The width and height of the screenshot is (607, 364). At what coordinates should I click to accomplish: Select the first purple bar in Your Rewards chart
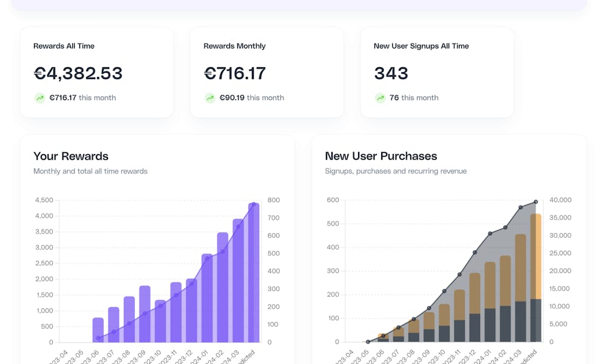click(x=98, y=330)
